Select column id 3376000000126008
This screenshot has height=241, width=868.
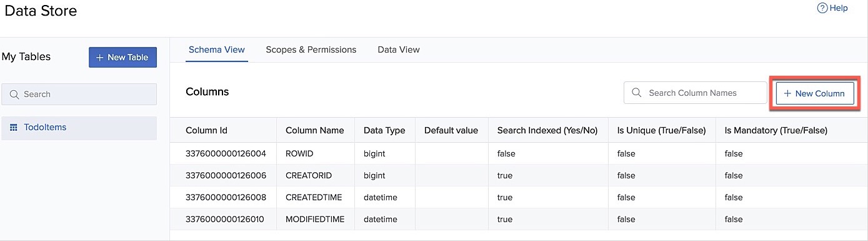coord(226,197)
